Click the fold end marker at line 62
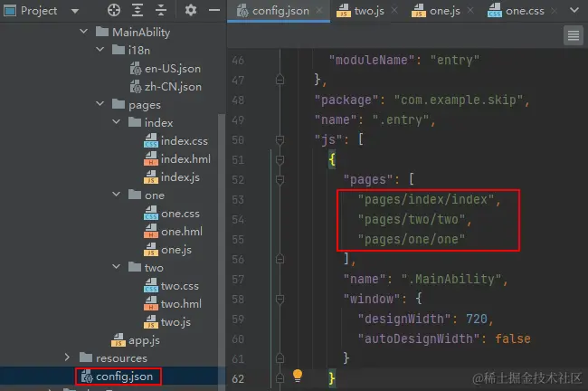The height and width of the screenshot is (391, 588). (x=280, y=378)
